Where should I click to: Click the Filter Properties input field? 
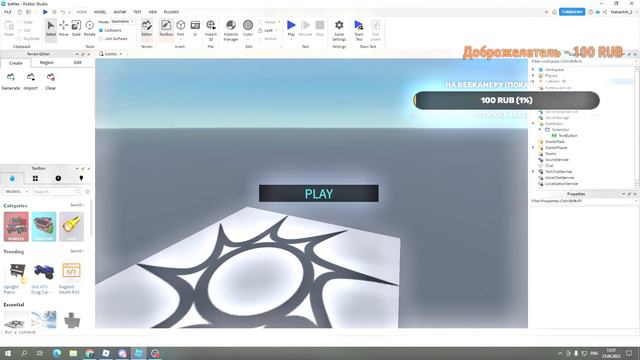click(584, 201)
